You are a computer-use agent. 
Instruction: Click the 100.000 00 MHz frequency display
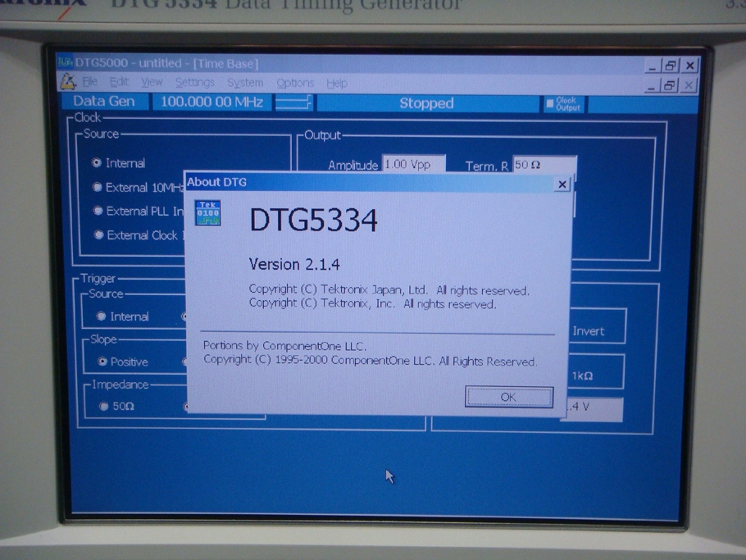(212, 102)
